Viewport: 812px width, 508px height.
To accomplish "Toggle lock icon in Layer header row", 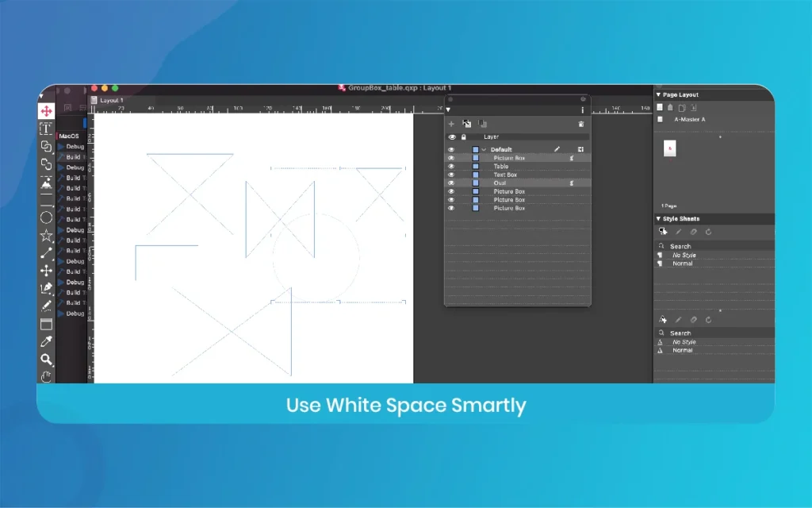I will pos(463,137).
